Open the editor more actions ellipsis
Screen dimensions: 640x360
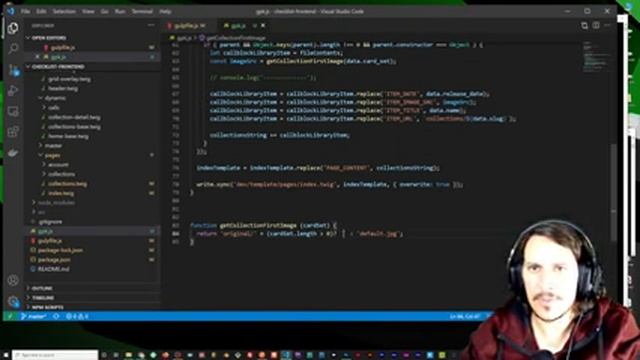tap(607, 25)
